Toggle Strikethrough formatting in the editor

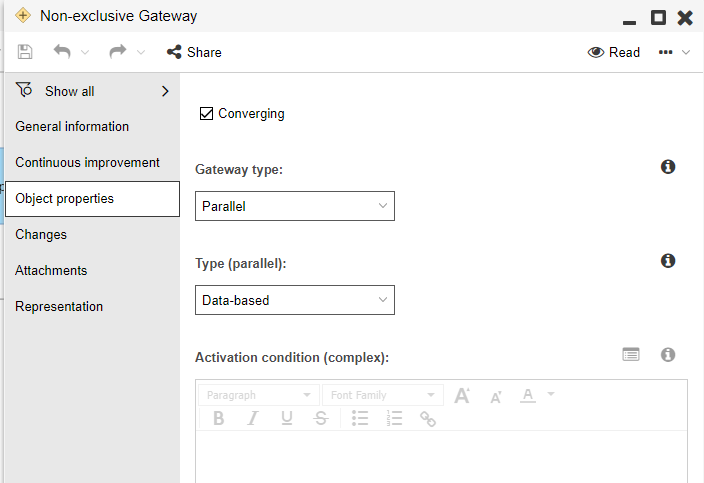click(320, 419)
